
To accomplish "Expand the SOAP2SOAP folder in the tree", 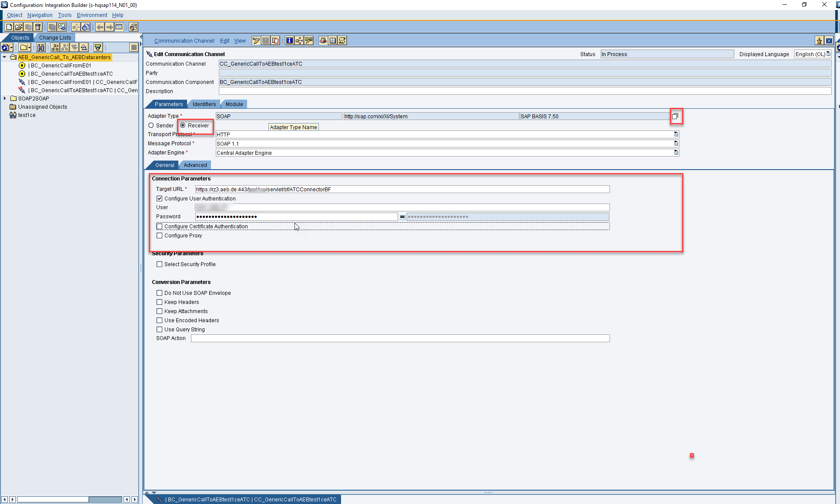I will (5, 98).
